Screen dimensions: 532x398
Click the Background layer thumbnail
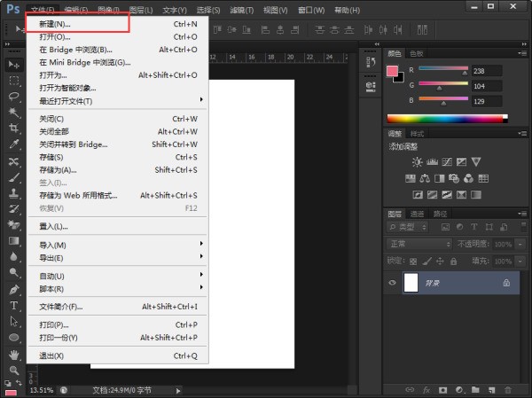click(411, 282)
